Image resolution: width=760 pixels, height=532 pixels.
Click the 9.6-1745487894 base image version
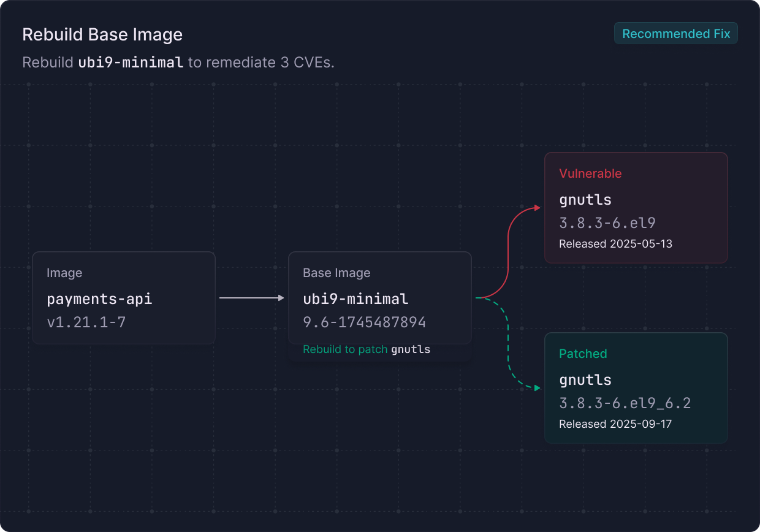pos(364,322)
